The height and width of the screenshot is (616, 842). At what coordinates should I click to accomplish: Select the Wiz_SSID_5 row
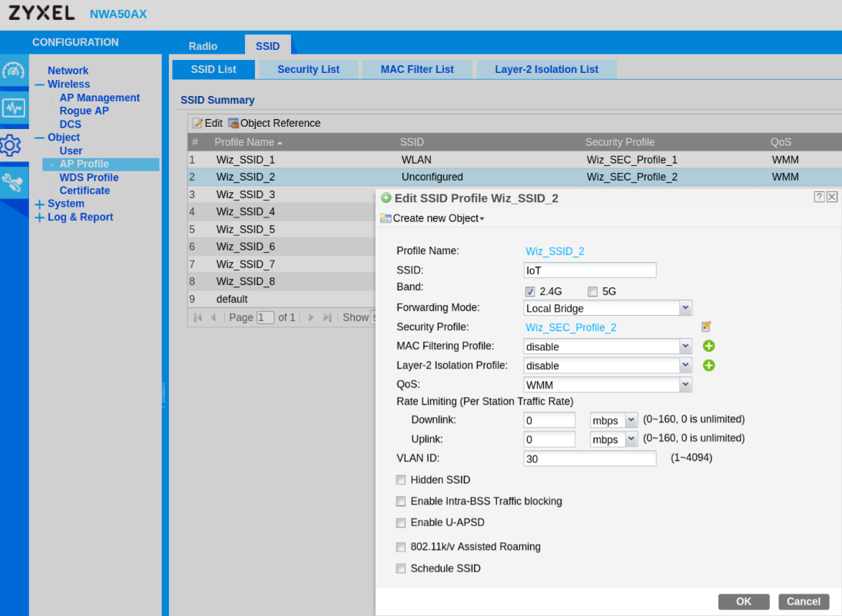tap(281, 230)
